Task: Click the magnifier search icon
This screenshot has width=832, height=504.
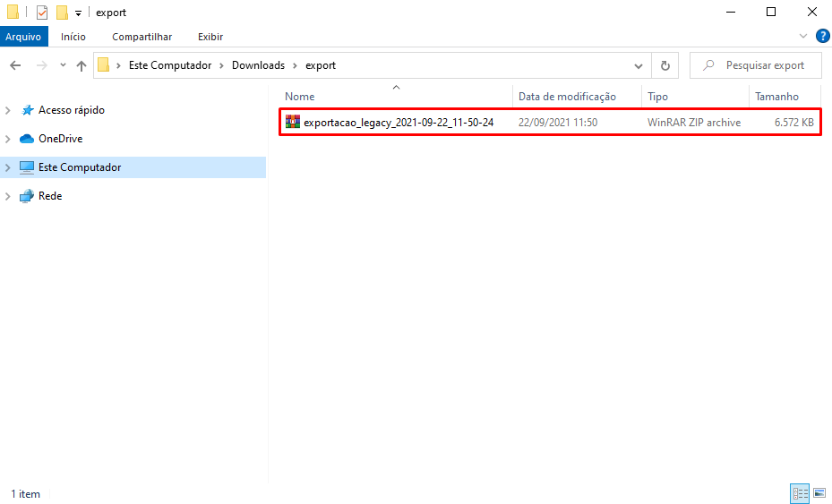Action: pyautogui.click(x=708, y=65)
